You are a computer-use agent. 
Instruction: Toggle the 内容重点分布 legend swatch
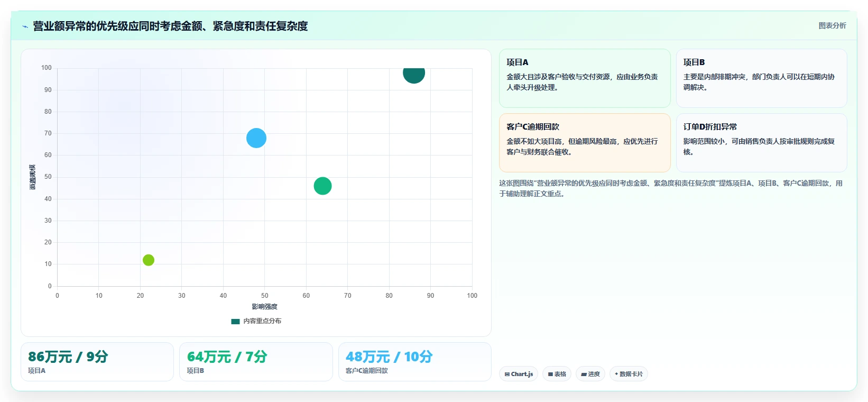click(235, 321)
